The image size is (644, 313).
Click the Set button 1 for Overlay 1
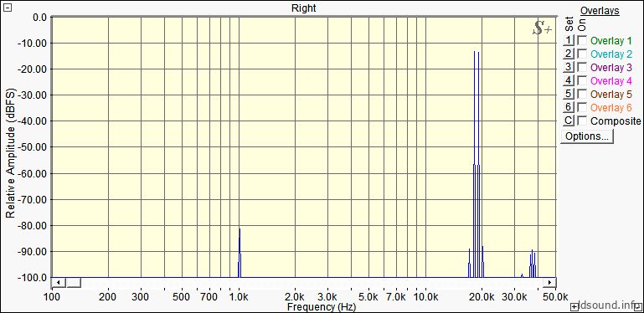click(569, 40)
